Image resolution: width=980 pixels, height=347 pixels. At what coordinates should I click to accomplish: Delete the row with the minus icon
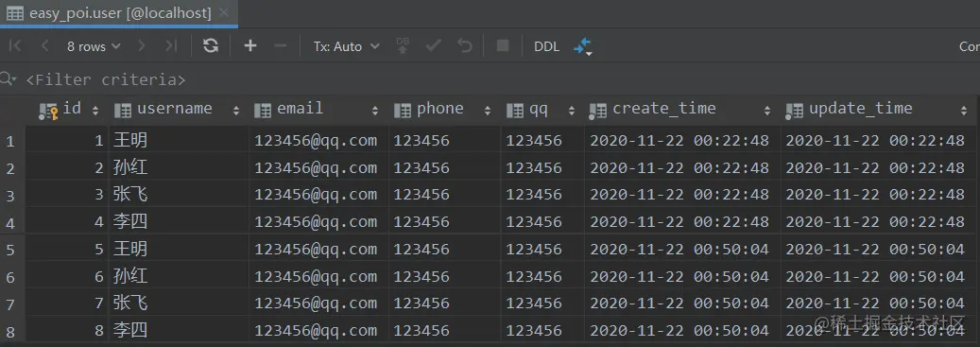(x=281, y=45)
